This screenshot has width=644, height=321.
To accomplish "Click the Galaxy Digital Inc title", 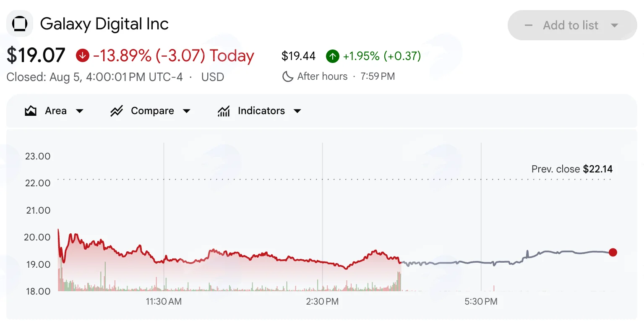I will tap(104, 24).
